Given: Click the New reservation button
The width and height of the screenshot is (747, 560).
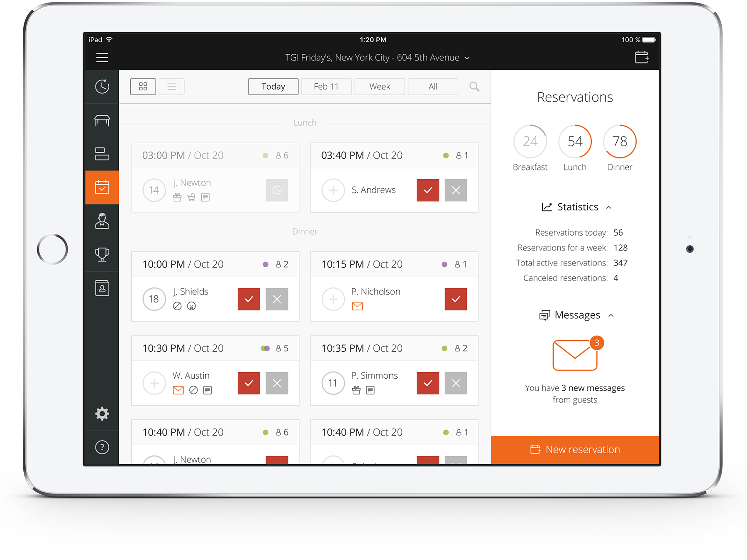Looking at the screenshot, I should (x=575, y=450).
